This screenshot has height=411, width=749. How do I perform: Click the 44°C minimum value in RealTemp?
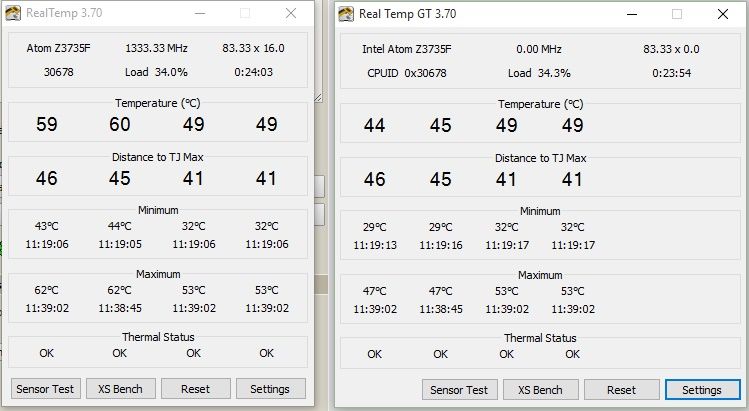(x=120, y=226)
